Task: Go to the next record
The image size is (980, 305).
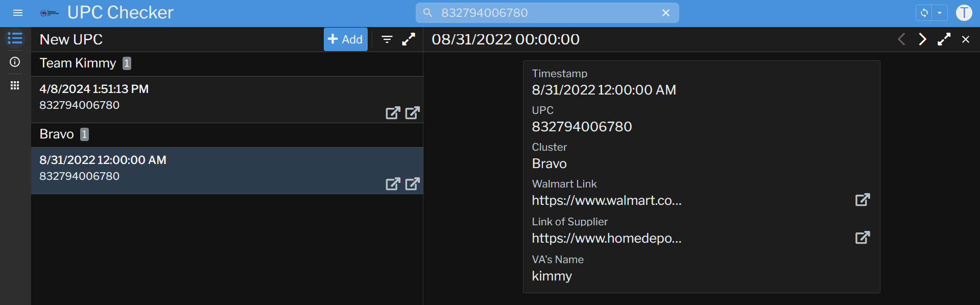Action: click(922, 39)
